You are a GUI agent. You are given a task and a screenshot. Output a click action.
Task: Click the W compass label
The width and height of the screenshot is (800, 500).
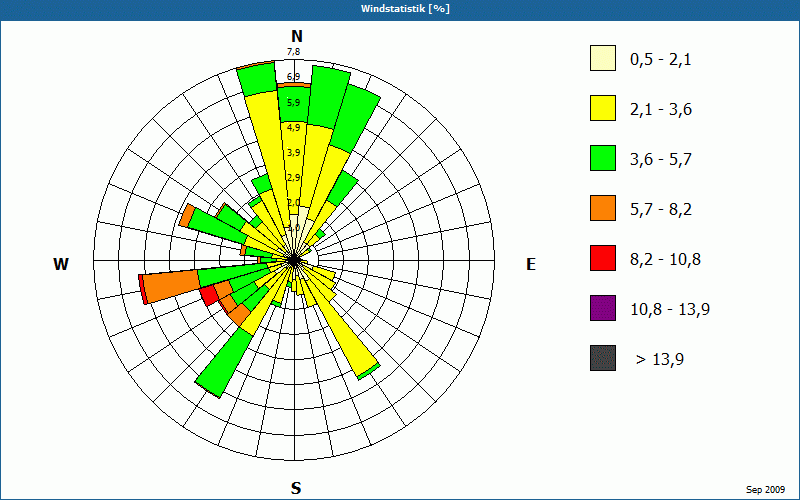(61, 264)
